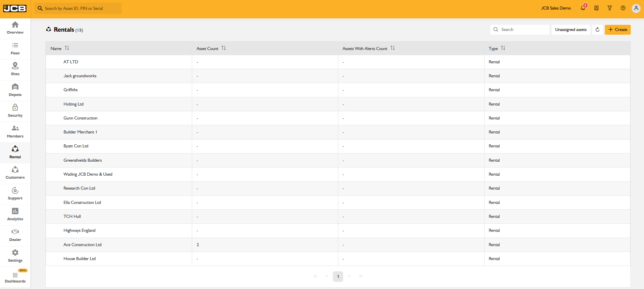Click asset count 2 for Ace Construction
Image resolution: width=644 pixels, height=289 pixels.
pos(198,245)
